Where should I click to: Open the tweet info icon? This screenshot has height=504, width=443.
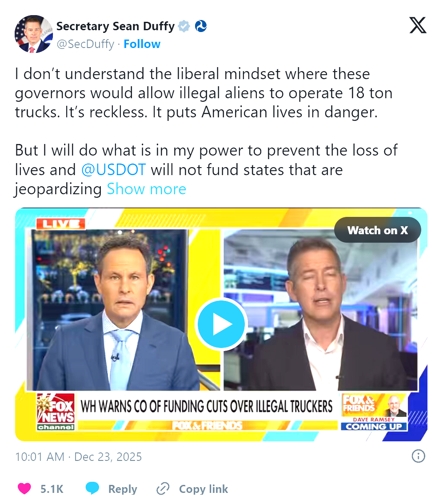418,456
